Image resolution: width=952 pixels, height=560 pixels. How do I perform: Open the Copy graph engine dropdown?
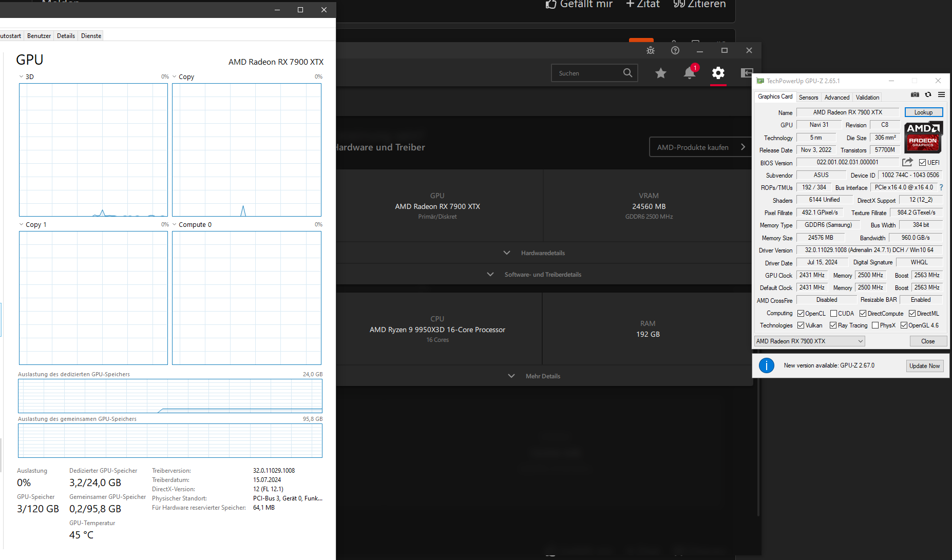[x=174, y=76]
